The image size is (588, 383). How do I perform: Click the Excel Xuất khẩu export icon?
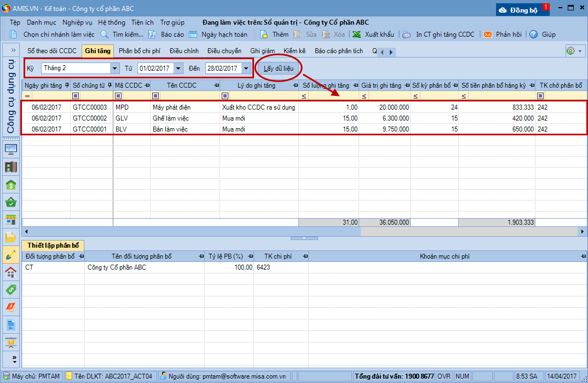(x=356, y=35)
